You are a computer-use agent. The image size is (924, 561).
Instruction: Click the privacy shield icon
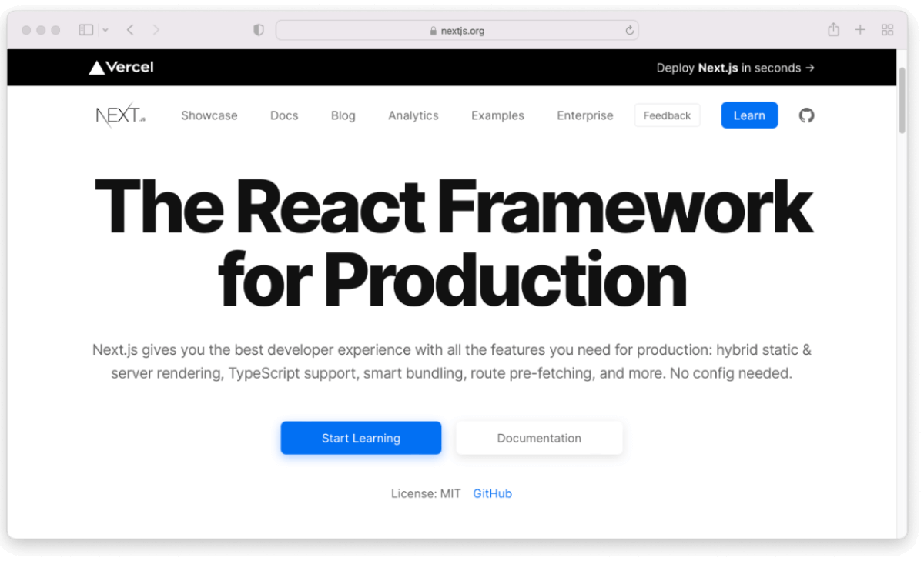(259, 30)
